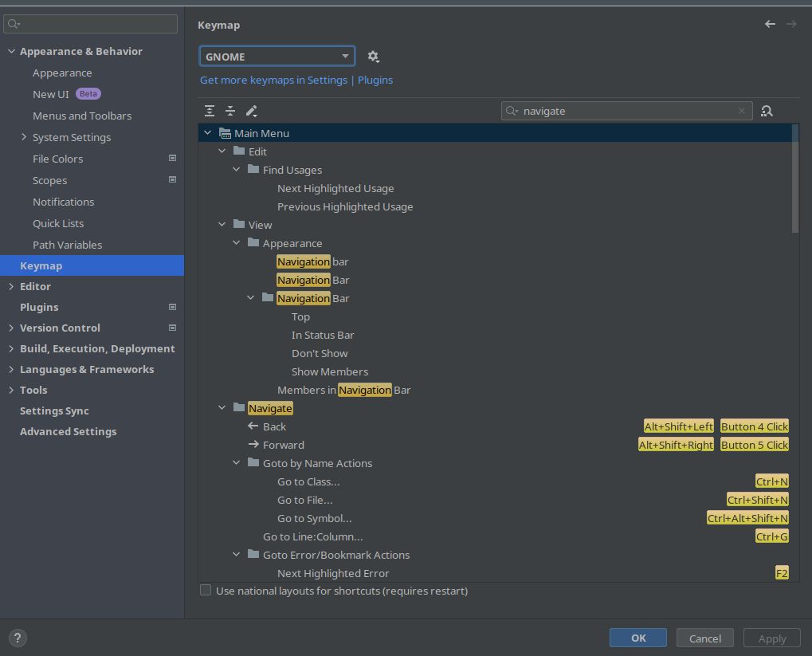The image size is (812, 656).
Task: Expand the Version Control section
Action: pos(11,328)
